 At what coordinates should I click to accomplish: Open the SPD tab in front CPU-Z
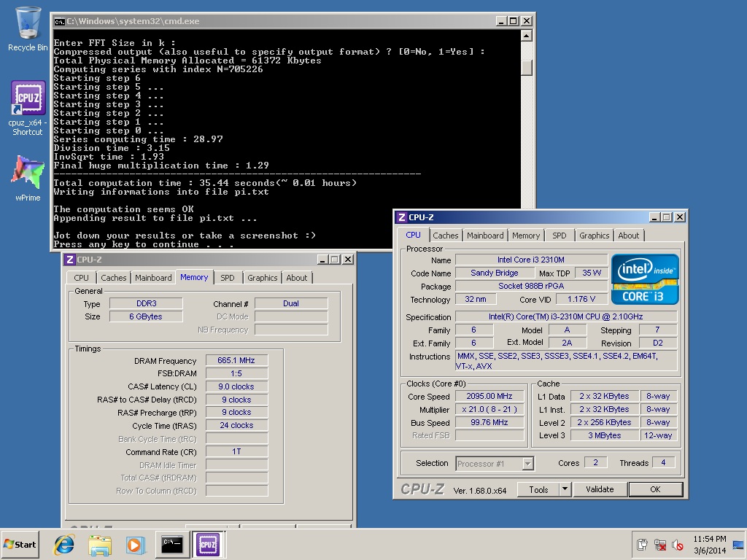coord(560,236)
